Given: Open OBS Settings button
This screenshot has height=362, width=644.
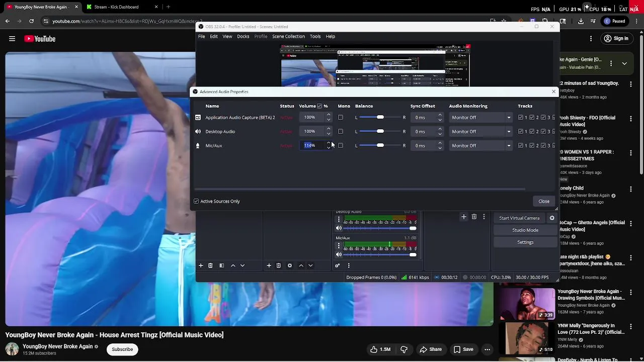Looking at the screenshot, I should pos(525,242).
